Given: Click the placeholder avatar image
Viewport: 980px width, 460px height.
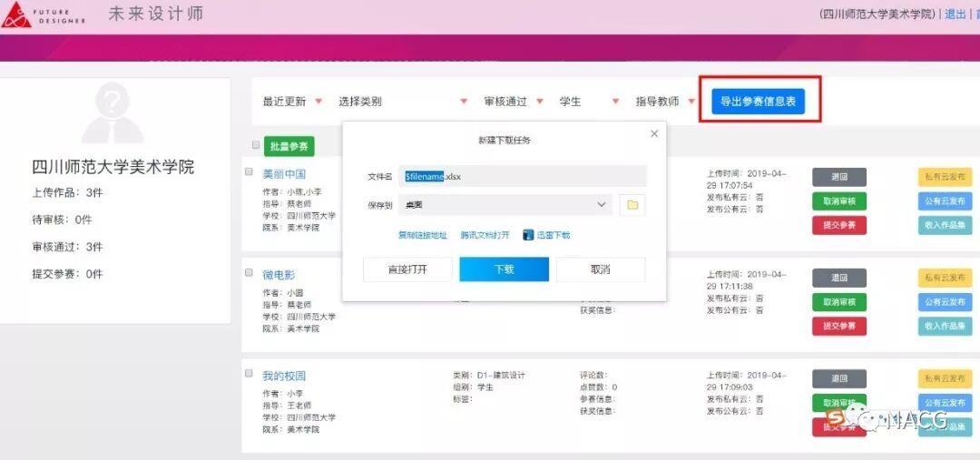Looking at the screenshot, I should pos(113,113).
